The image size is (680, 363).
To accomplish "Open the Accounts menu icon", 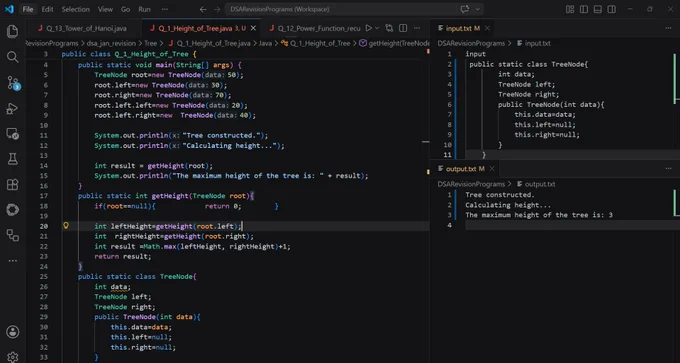I will click(x=13, y=332).
